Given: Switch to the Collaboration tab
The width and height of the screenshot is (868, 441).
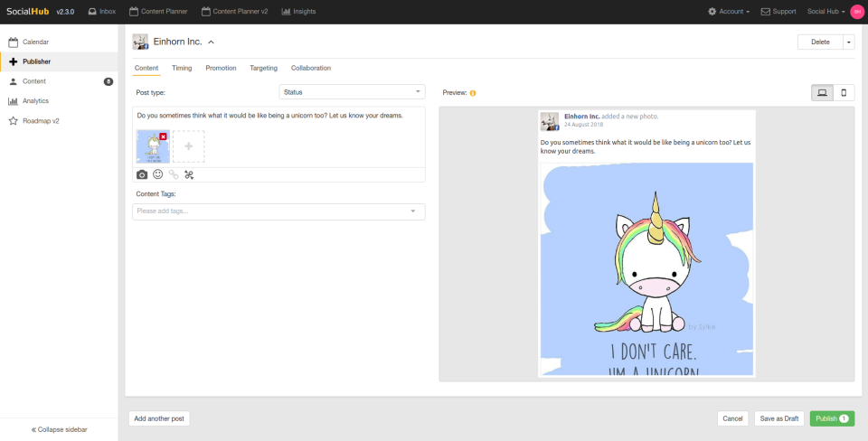Looking at the screenshot, I should [x=311, y=68].
